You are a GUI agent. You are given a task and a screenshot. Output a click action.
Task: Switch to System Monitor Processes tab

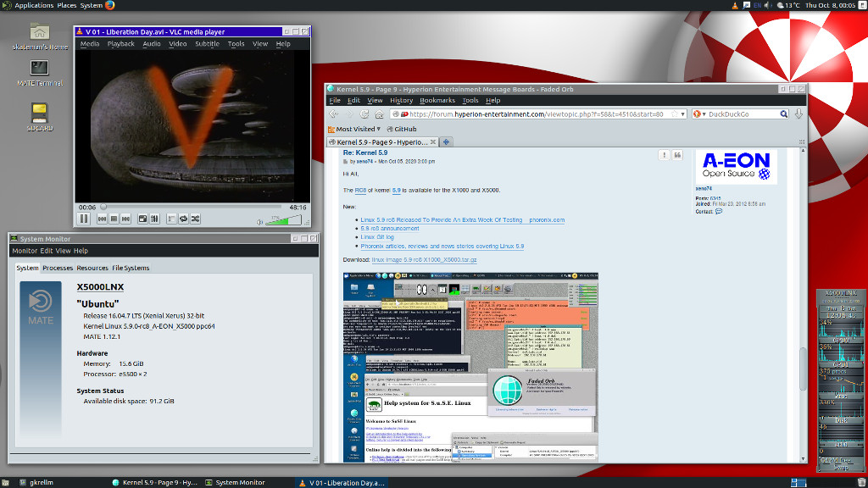coord(58,268)
